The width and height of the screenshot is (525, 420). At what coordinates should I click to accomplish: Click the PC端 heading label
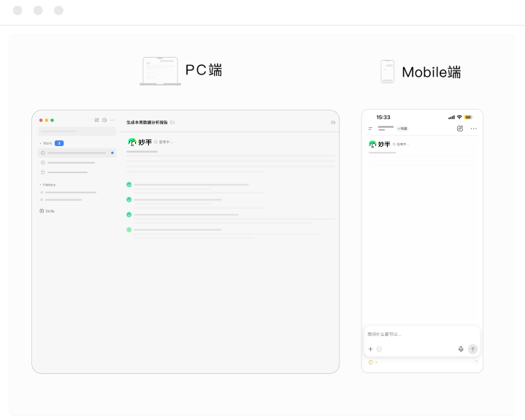click(x=204, y=70)
